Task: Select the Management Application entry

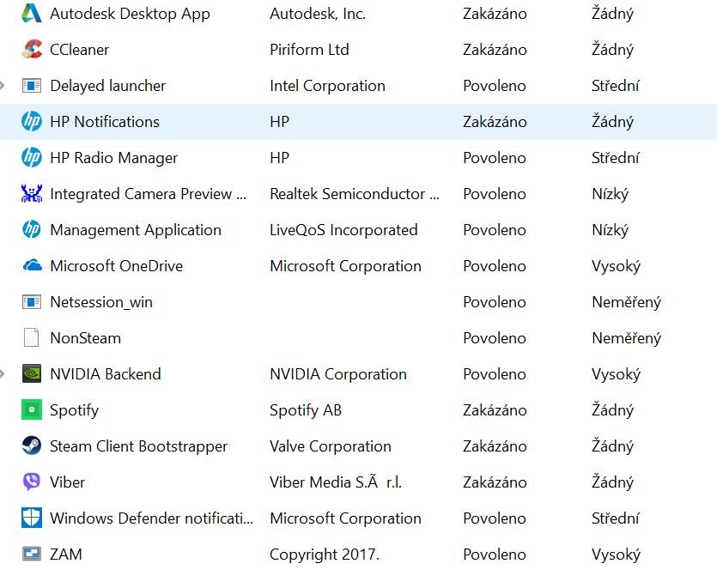Action: (x=136, y=229)
